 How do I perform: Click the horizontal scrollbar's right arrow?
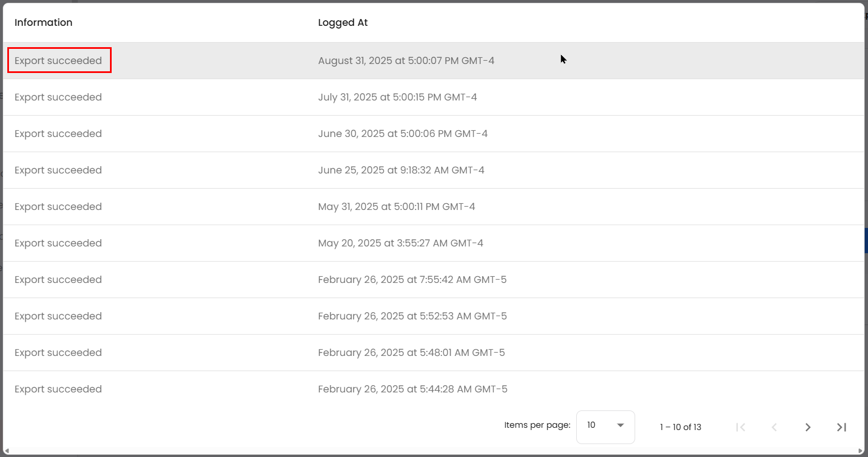pyautogui.click(x=861, y=451)
